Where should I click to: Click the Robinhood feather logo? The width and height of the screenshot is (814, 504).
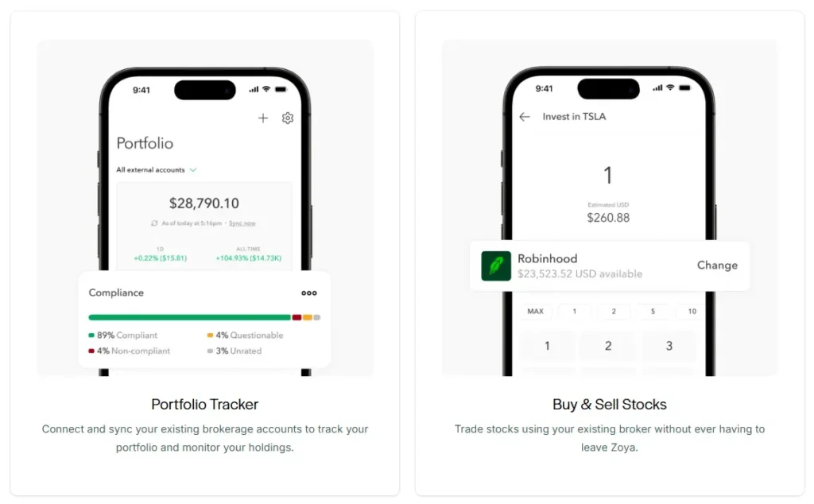click(496, 266)
